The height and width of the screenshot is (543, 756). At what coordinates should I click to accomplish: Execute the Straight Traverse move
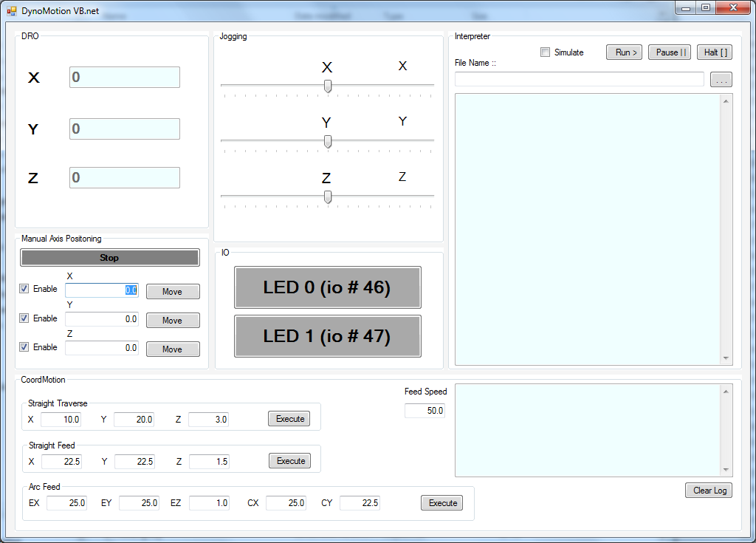click(x=289, y=419)
